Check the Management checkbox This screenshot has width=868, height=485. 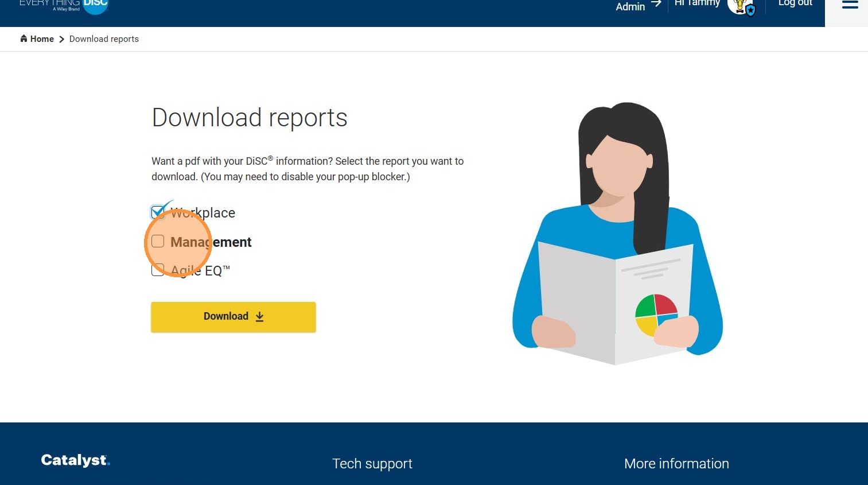[158, 242]
